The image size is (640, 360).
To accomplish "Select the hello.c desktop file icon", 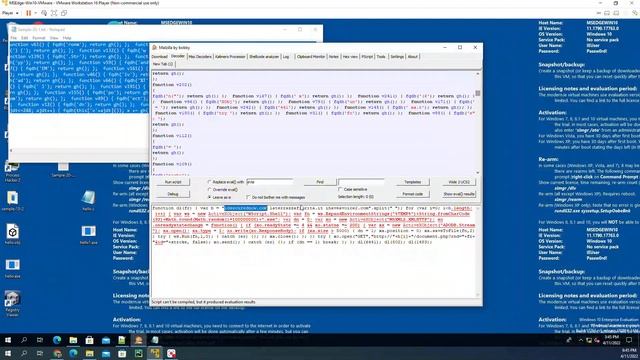I will [x=89, y=200].
